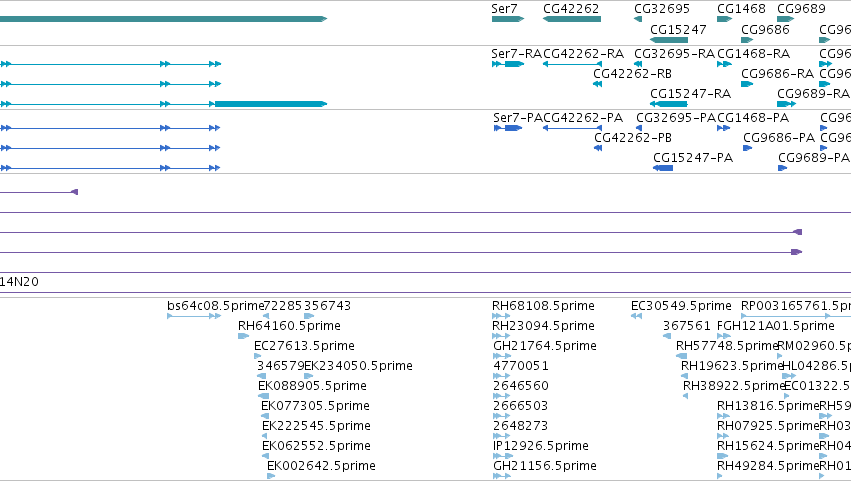Select the CG1468-RA transcript label
Viewport: 851px width, 481px height.
coord(753,54)
